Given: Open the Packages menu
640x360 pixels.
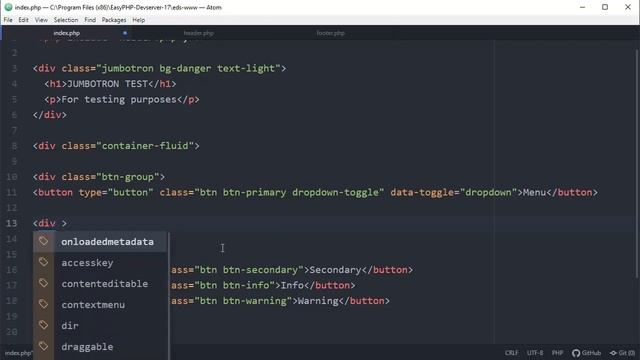Looking at the screenshot, I should point(114,20).
